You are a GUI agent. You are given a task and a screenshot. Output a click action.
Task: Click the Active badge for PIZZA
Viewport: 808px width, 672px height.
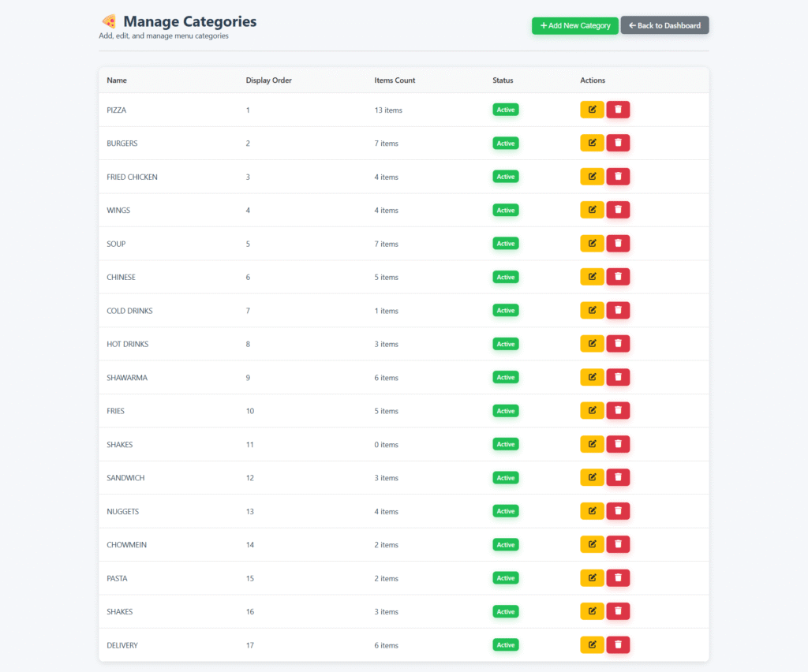pos(506,110)
